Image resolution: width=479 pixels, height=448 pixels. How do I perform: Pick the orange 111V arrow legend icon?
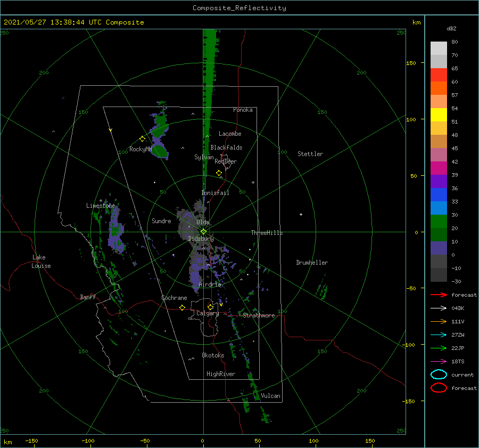tap(439, 321)
